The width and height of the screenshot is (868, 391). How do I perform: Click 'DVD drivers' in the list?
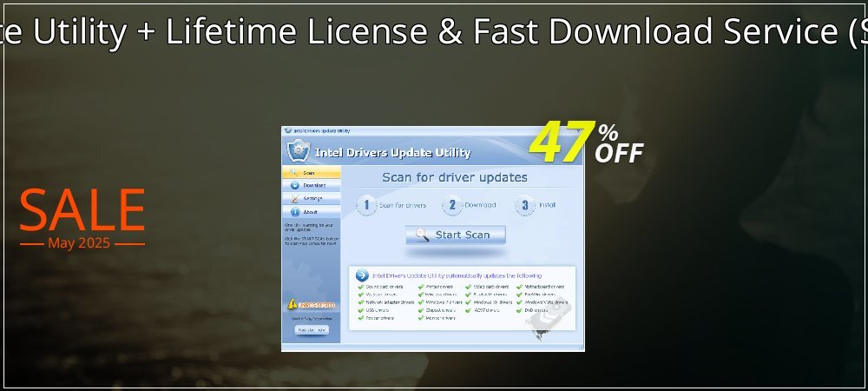[x=536, y=310]
